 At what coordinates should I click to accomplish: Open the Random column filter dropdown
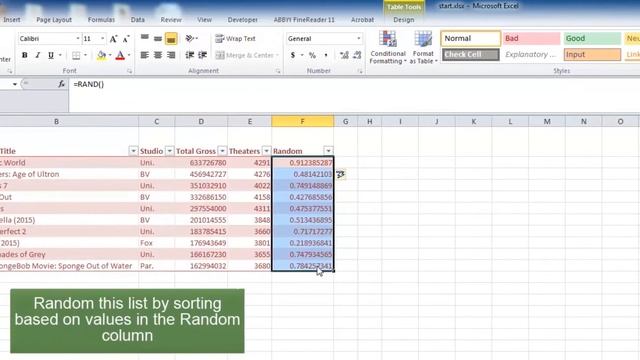tap(328, 151)
